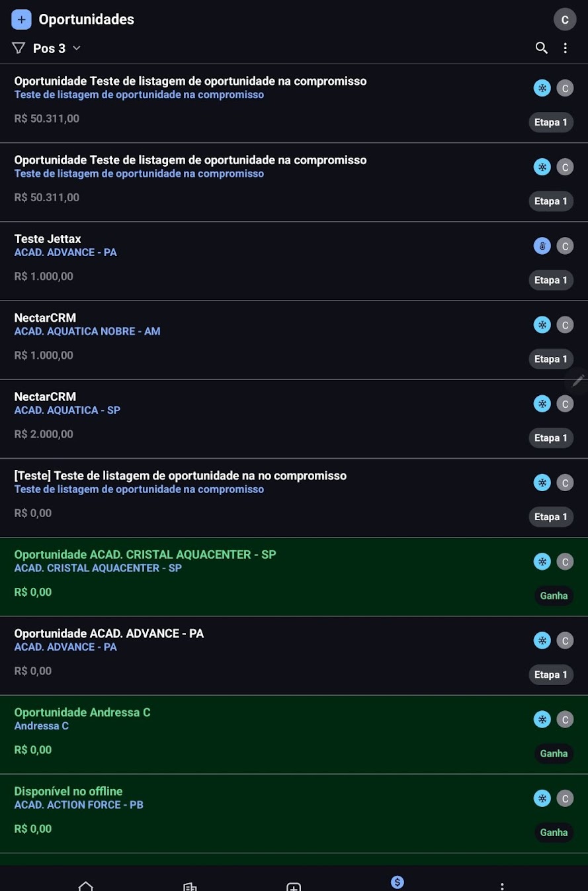Image resolution: width=588 pixels, height=891 pixels.
Task: Open the bottom bar more options dots
Action: 502,886
